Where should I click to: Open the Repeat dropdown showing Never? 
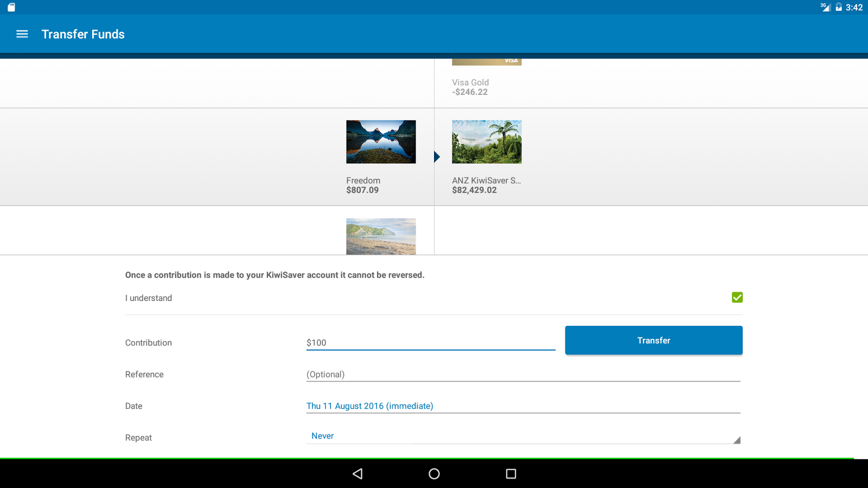(524, 436)
